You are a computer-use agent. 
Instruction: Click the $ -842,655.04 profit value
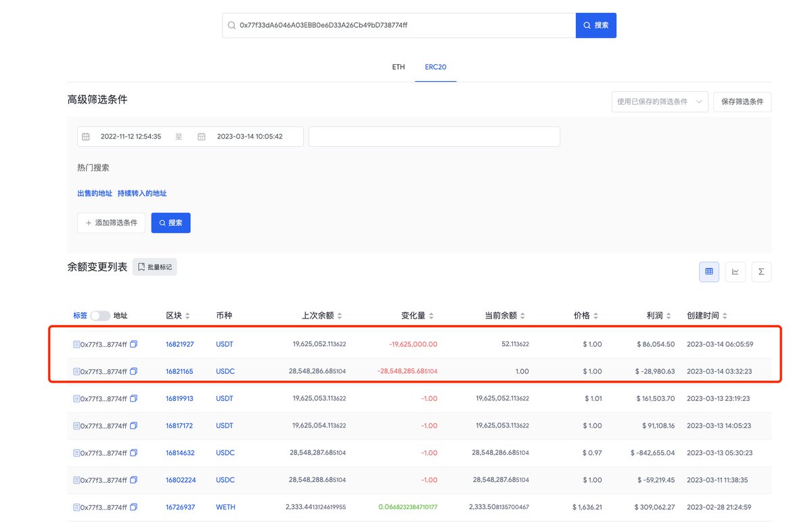pyautogui.click(x=653, y=452)
